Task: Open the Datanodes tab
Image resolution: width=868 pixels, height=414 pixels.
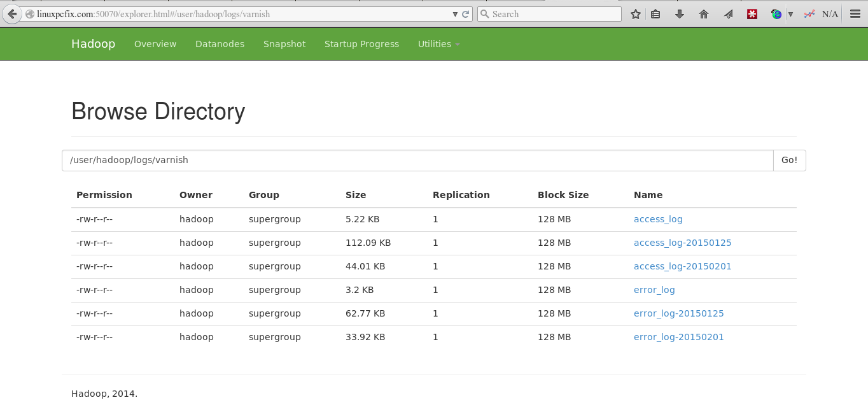Action: (220, 44)
